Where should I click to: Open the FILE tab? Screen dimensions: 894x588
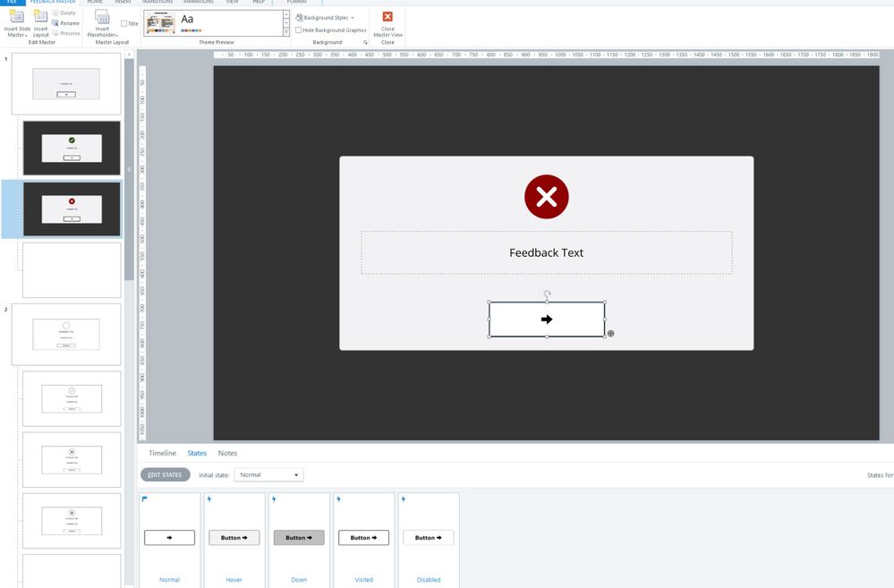(12, 2)
